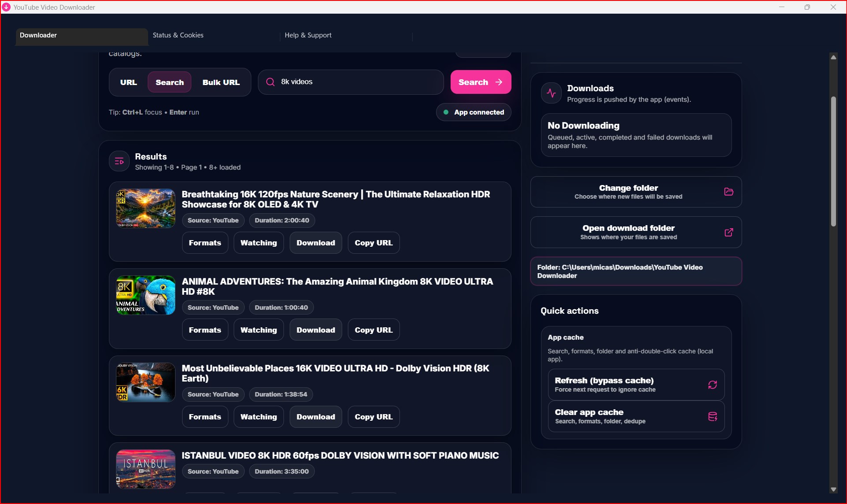
Task: Click Watching on Most Unbelievable Places video
Action: pos(259,417)
